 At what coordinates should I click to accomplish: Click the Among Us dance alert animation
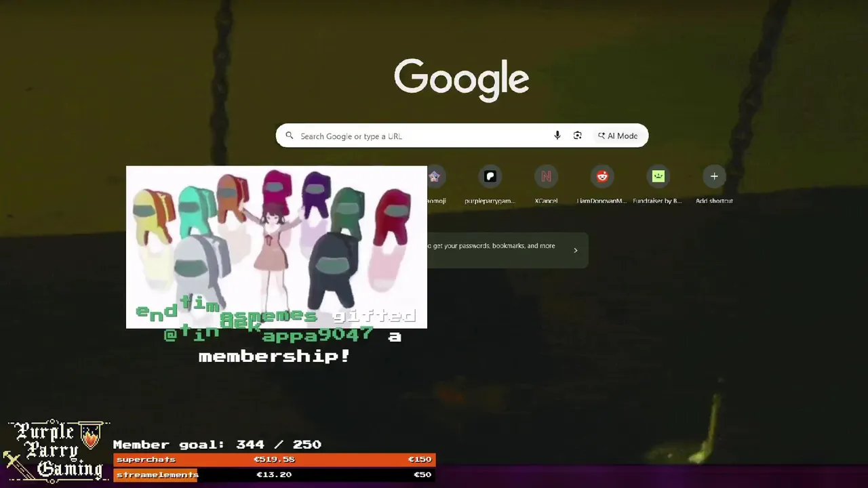coord(277,247)
